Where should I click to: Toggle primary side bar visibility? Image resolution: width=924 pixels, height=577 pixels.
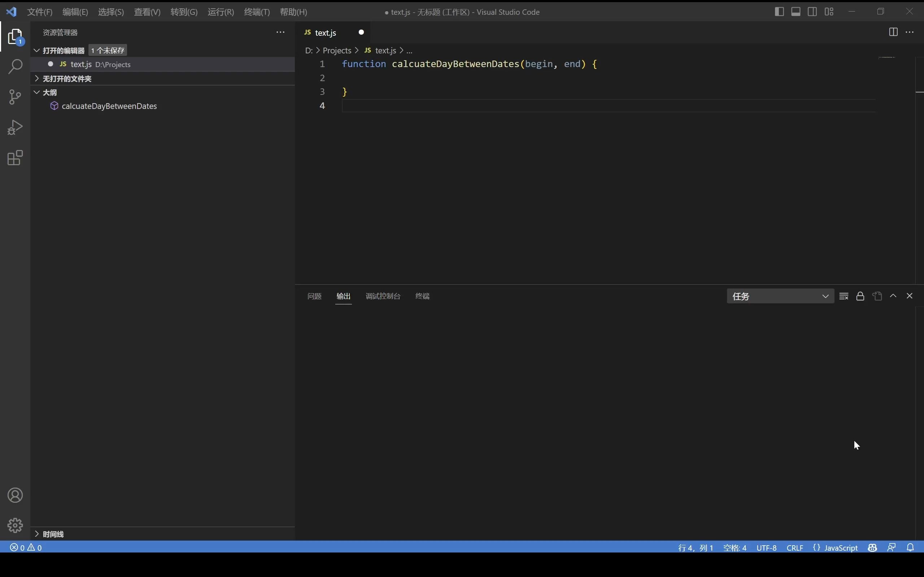(x=779, y=12)
